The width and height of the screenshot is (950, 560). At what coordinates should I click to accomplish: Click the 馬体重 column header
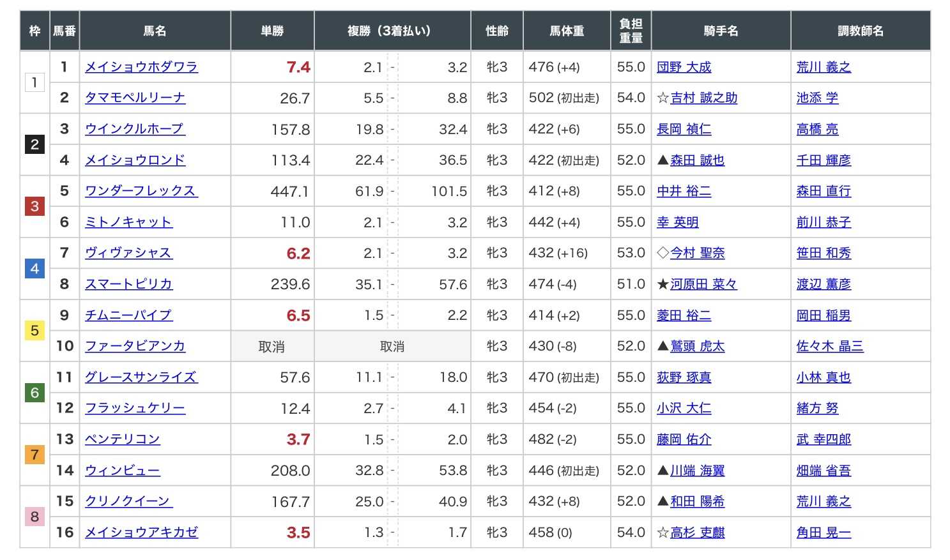click(x=567, y=31)
